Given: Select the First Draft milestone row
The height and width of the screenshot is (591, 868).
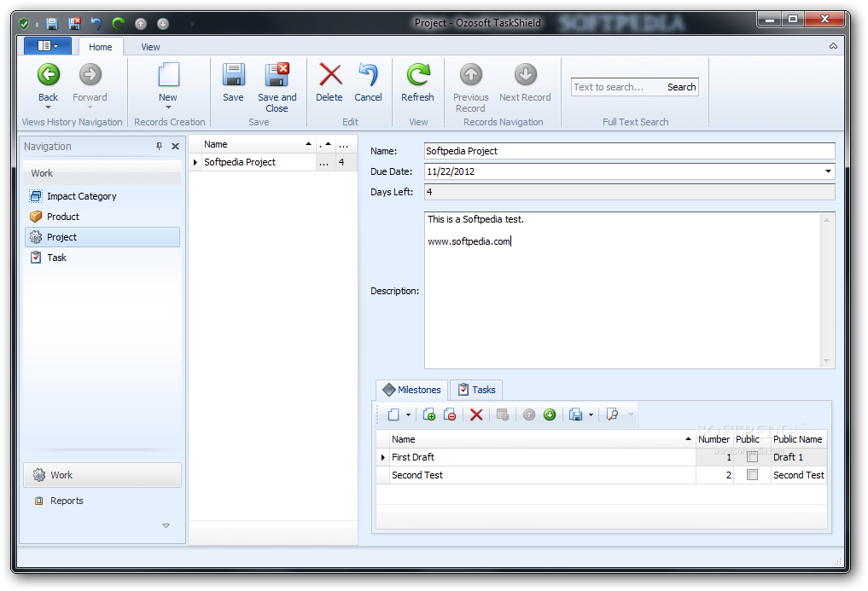Looking at the screenshot, I should (601, 457).
